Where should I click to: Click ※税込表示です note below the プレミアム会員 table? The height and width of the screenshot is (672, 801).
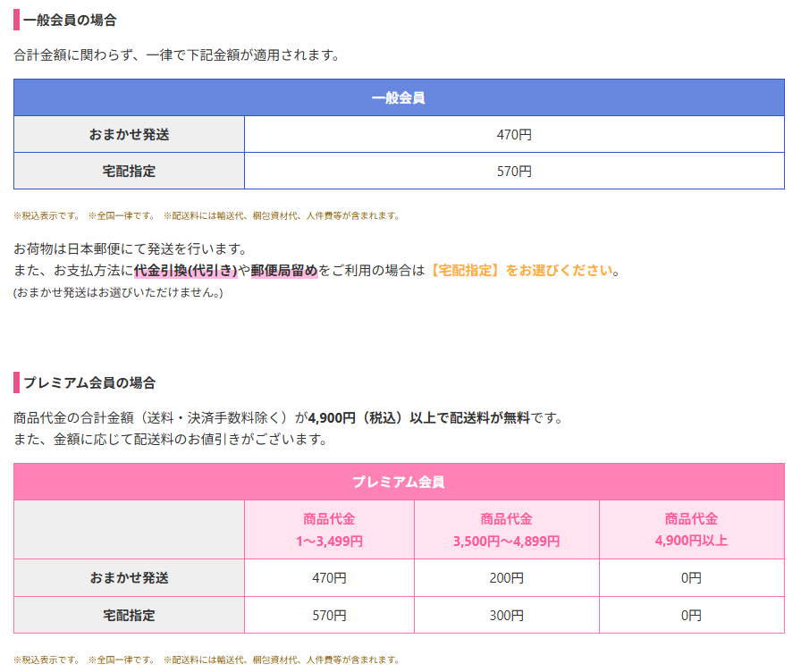(x=46, y=660)
